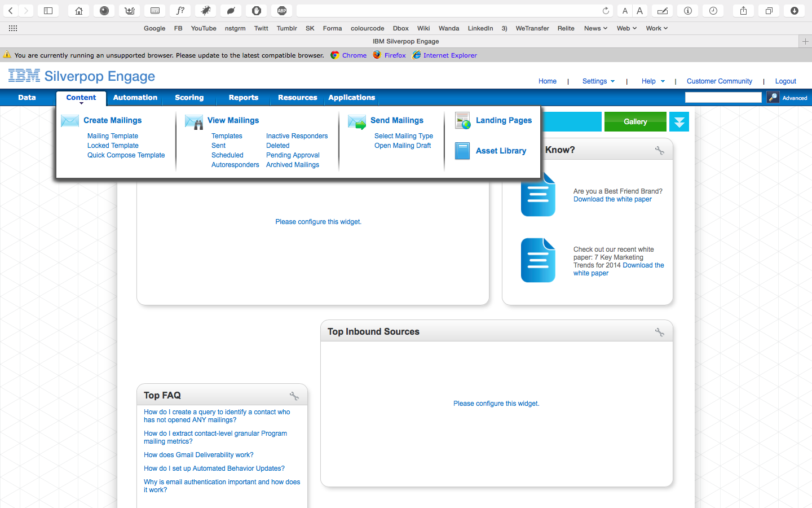The width and height of the screenshot is (812, 508).
Task: Open the Scoring tab
Action: pyautogui.click(x=189, y=98)
